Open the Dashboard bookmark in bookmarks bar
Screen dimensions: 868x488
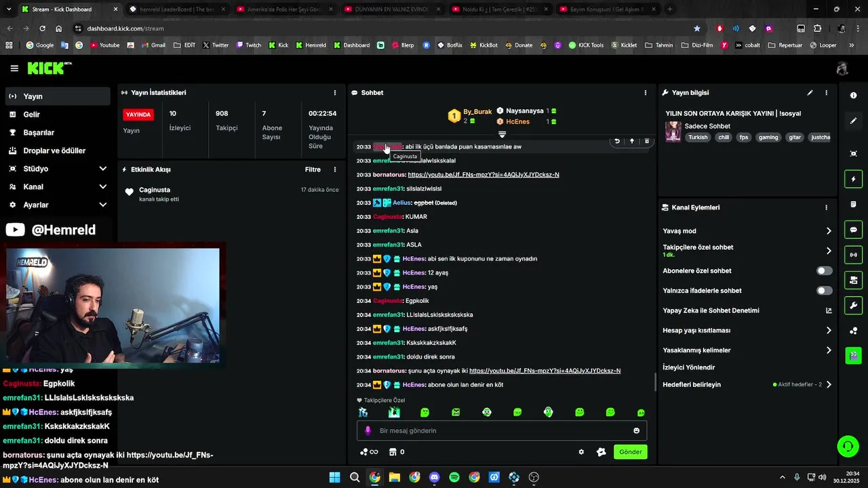[x=351, y=45]
